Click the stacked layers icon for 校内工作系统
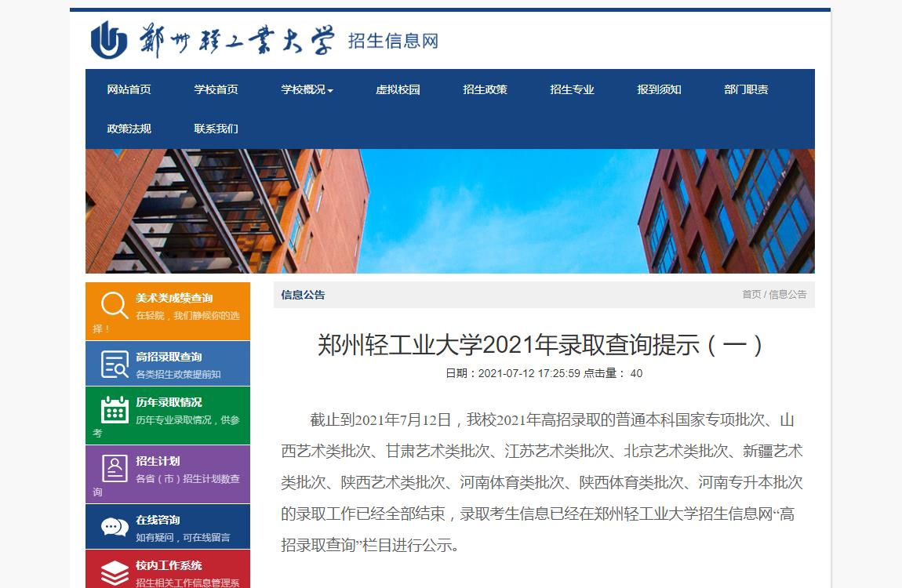Image resolution: width=902 pixels, height=588 pixels. click(x=115, y=572)
